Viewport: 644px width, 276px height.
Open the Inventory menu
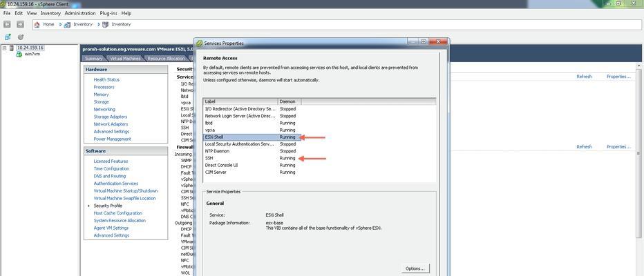pos(50,13)
